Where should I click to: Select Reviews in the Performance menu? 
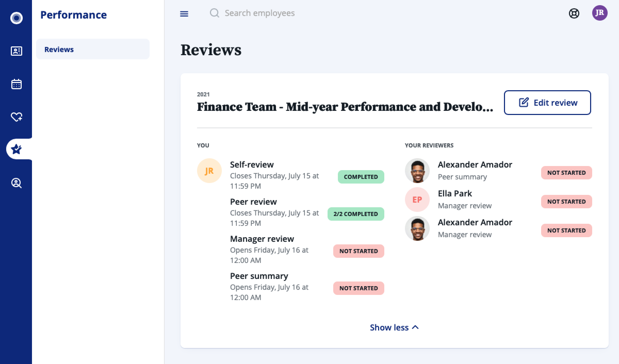93,49
